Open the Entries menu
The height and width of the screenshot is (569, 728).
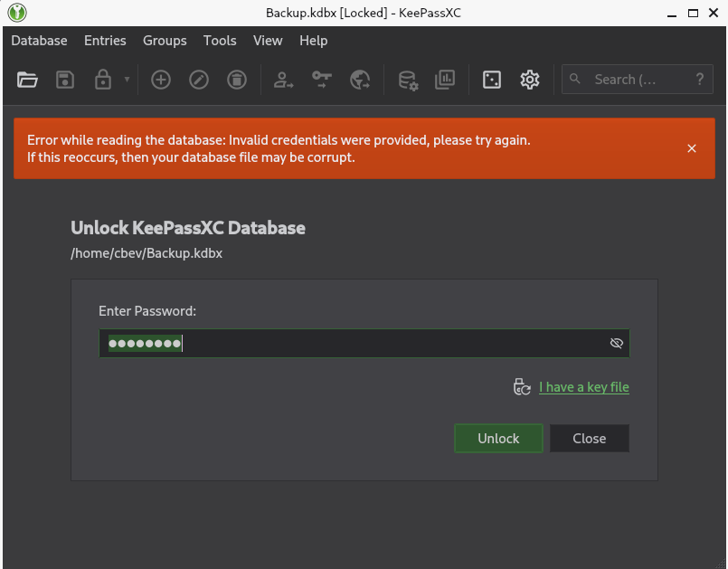105,41
